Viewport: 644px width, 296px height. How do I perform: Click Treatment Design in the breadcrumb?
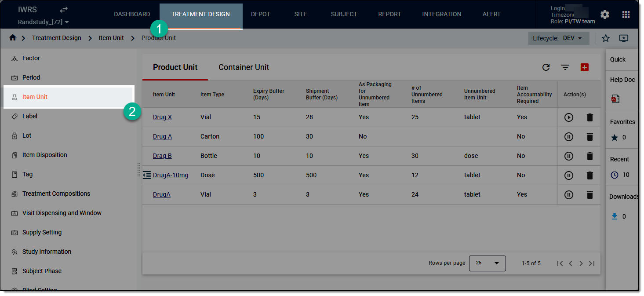tap(57, 38)
